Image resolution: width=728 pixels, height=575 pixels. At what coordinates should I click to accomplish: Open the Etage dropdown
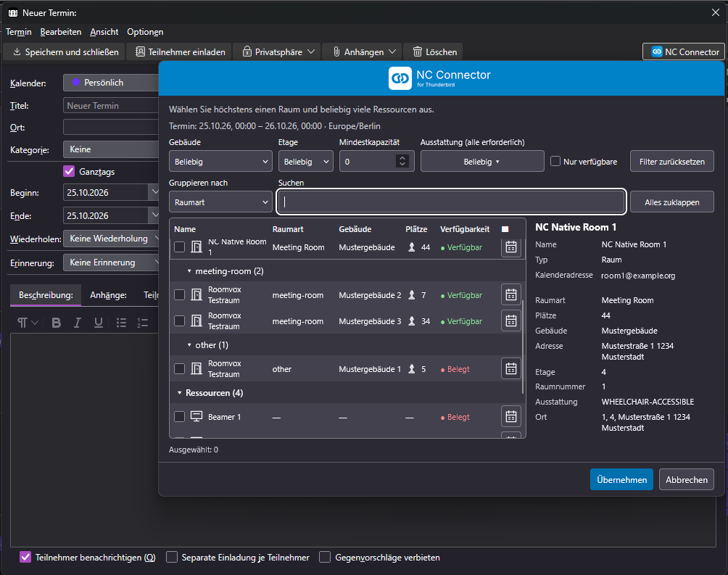pyautogui.click(x=305, y=161)
